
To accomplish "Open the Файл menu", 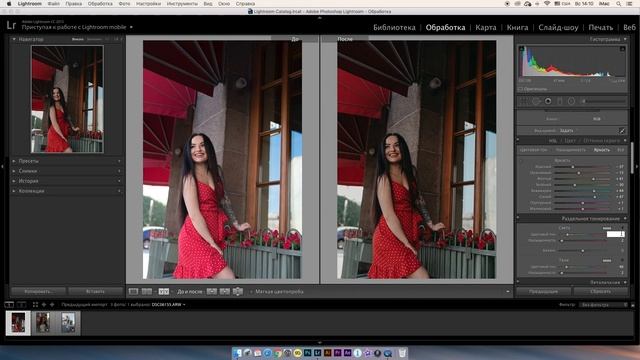I will [53, 4].
